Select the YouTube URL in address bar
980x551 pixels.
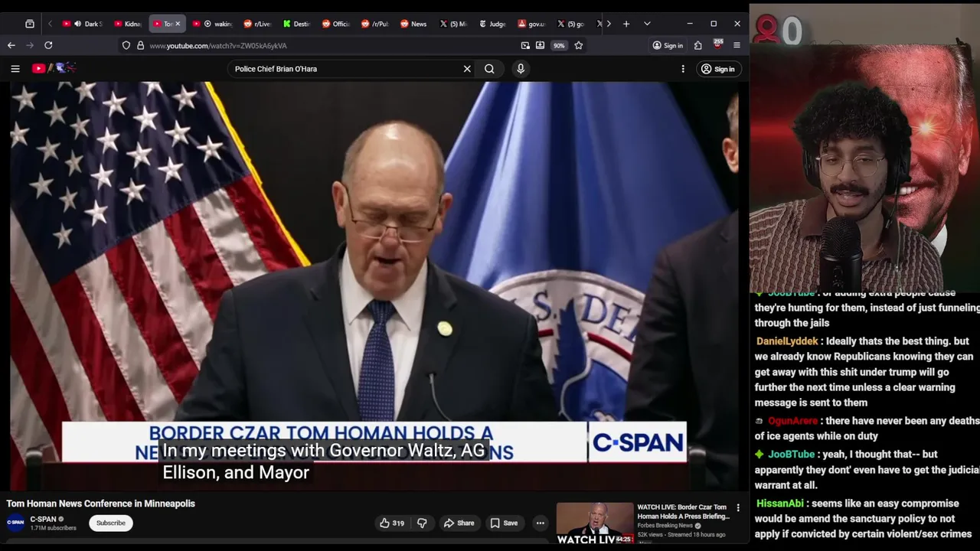pyautogui.click(x=218, y=46)
